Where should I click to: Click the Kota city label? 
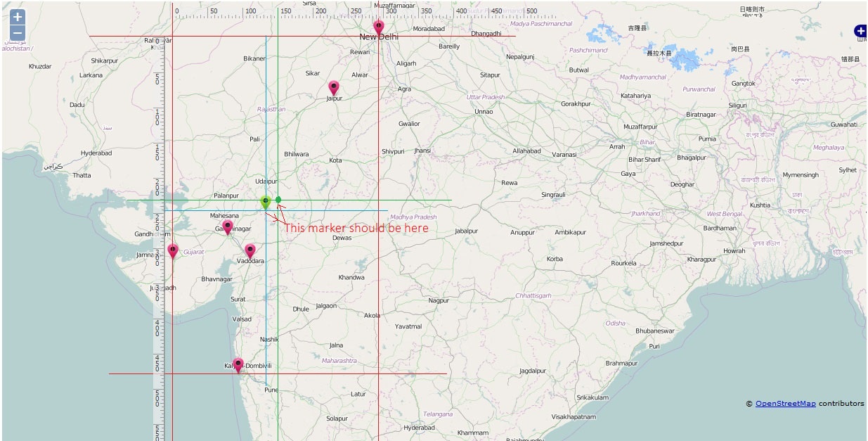tap(335, 160)
